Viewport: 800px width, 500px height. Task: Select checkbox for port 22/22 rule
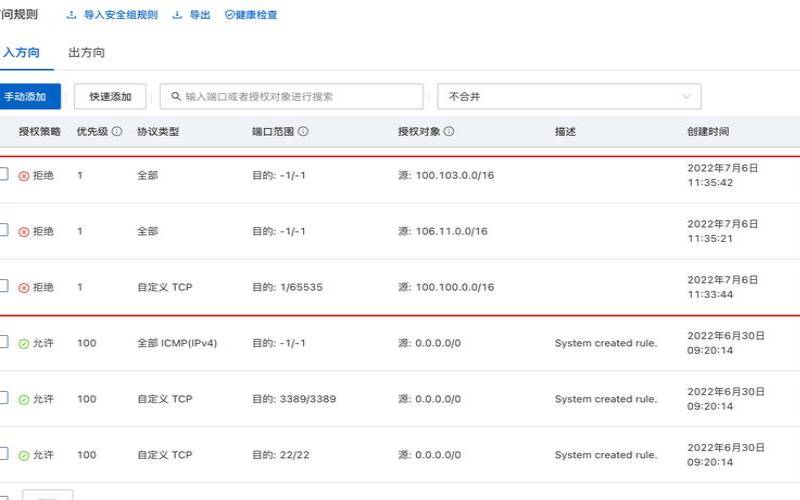[3, 453]
